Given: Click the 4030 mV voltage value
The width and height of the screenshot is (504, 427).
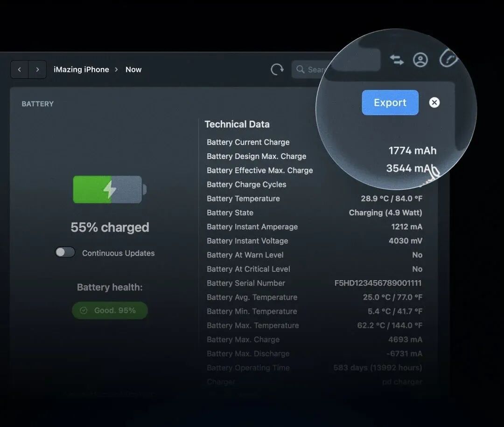Looking at the screenshot, I should (x=406, y=241).
